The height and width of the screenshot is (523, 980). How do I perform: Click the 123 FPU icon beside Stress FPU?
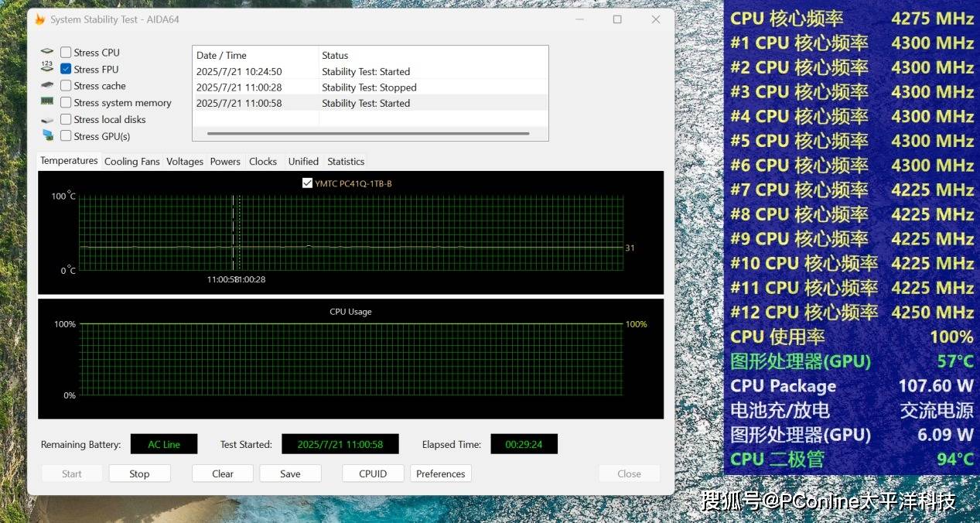(47, 68)
